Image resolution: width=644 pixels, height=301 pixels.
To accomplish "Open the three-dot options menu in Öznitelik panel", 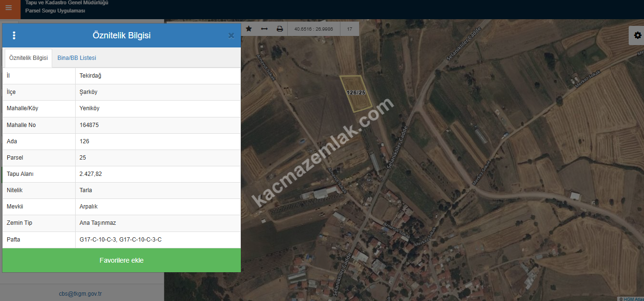I will click(14, 35).
